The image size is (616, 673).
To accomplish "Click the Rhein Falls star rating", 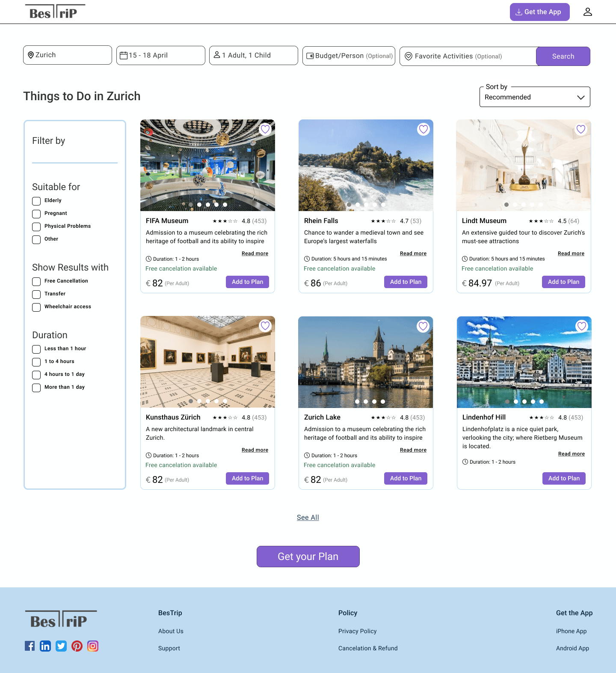I will (x=383, y=221).
